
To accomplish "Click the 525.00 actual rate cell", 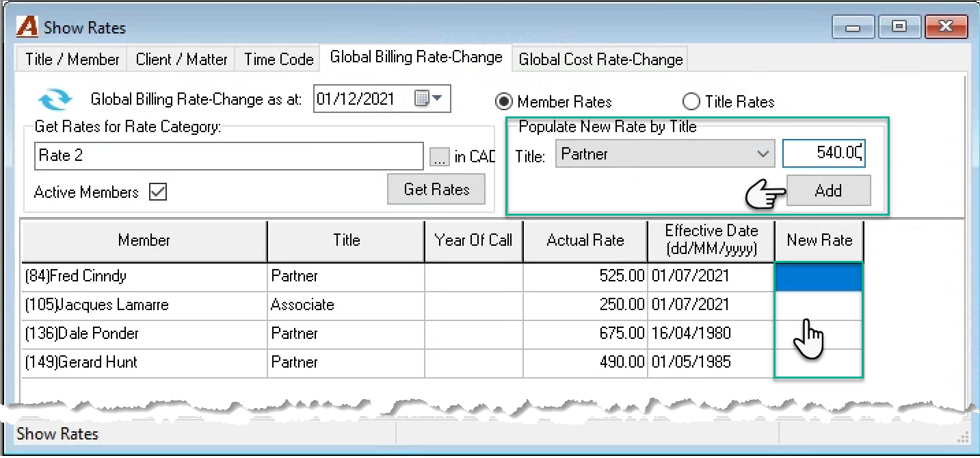I will pyautogui.click(x=585, y=277).
